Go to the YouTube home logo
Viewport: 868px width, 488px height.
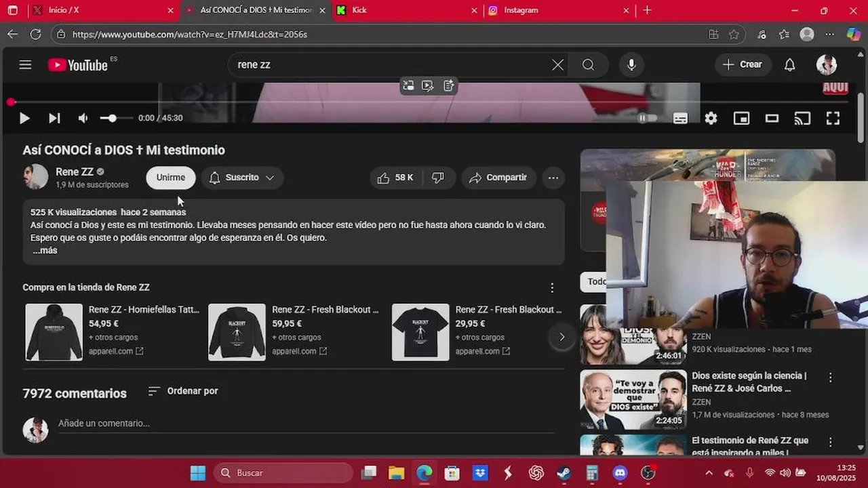coord(78,65)
